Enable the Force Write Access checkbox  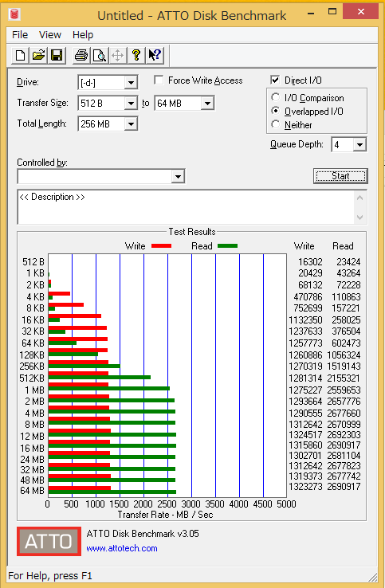[x=159, y=80]
